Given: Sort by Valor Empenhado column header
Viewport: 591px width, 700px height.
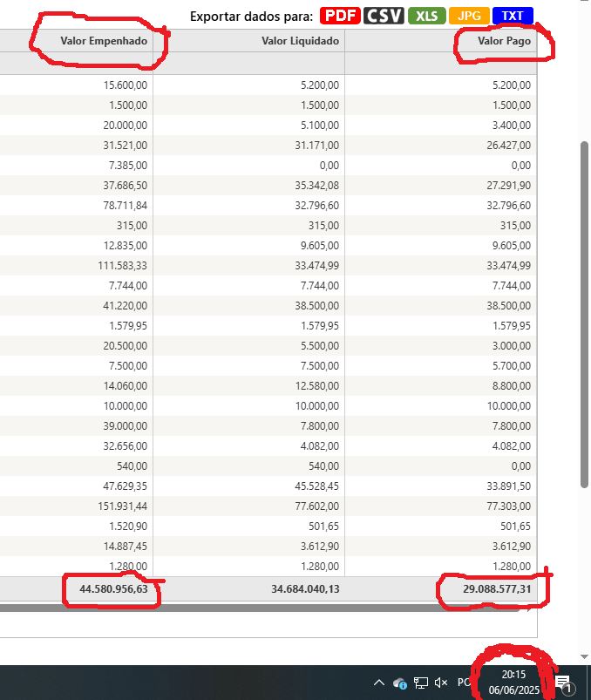Looking at the screenshot, I should [x=103, y=41].
